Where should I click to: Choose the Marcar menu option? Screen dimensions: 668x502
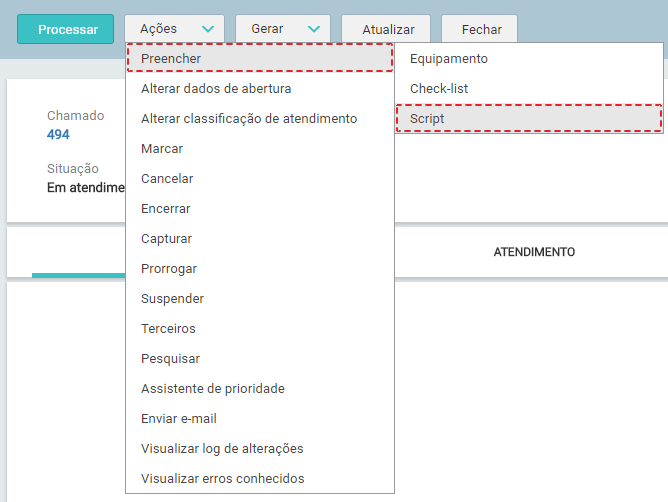click(x=260, y=149)
